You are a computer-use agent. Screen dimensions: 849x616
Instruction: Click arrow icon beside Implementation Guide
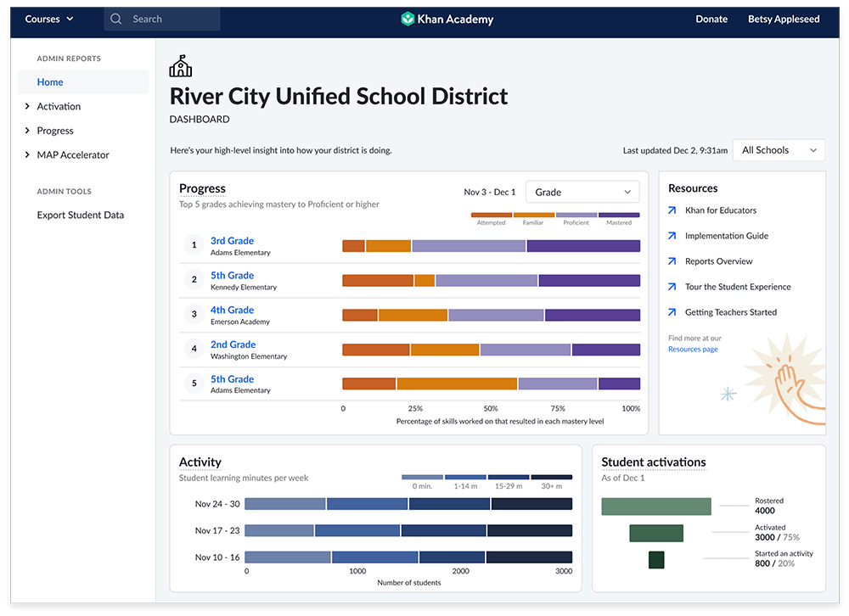coord(672,236)
